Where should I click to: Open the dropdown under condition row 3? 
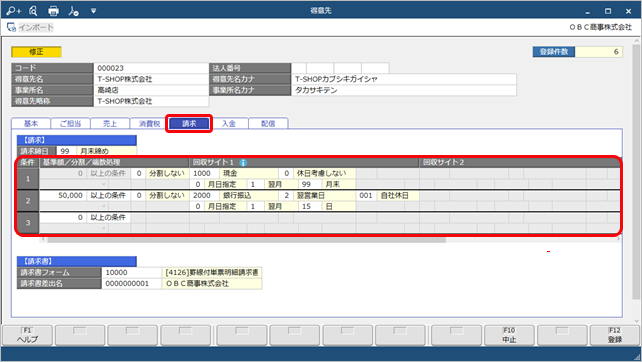click(104, 228)
